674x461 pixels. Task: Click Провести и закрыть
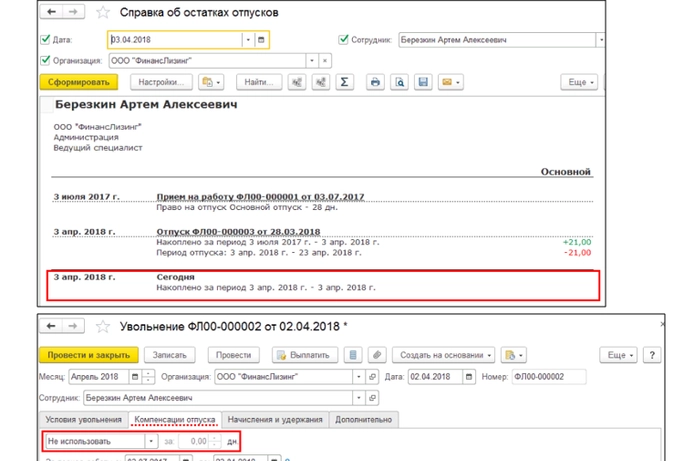[89, 355]
